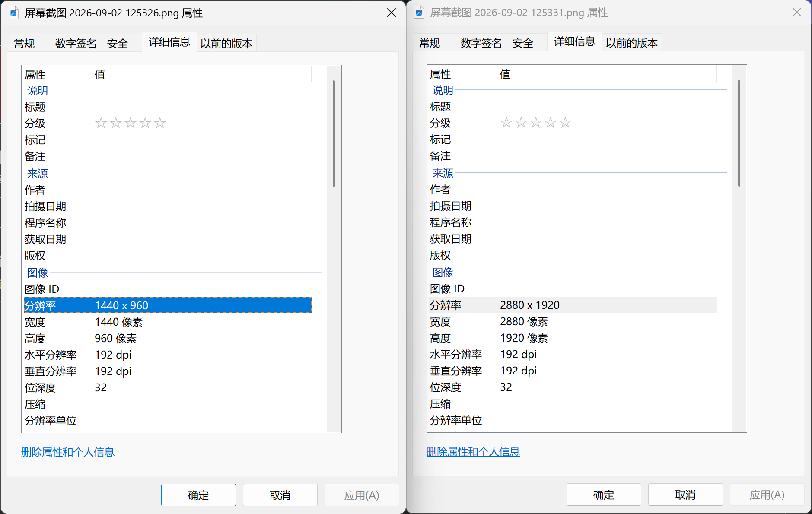Select 详细信息 tab in left properties window

pos(169,42)
